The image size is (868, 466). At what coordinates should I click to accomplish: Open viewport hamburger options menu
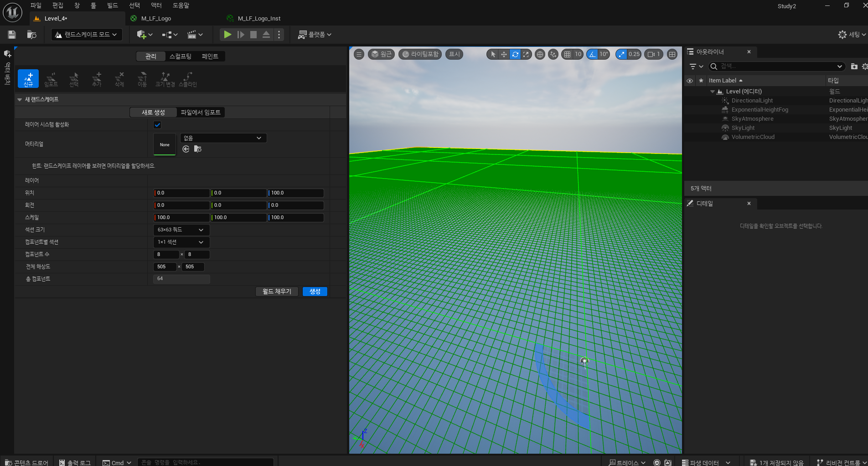click(x=359, y=54)
